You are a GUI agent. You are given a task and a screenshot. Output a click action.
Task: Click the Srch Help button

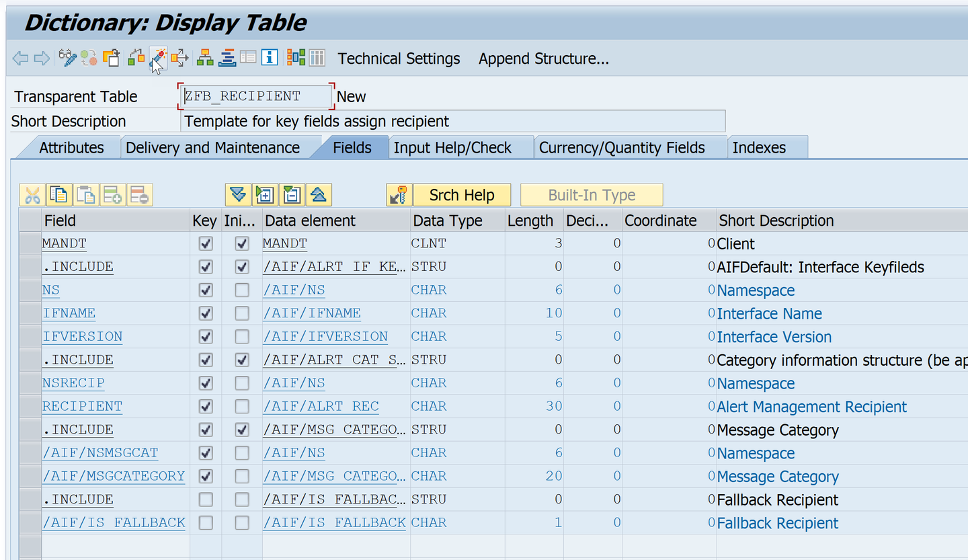[x=462, y=195]
